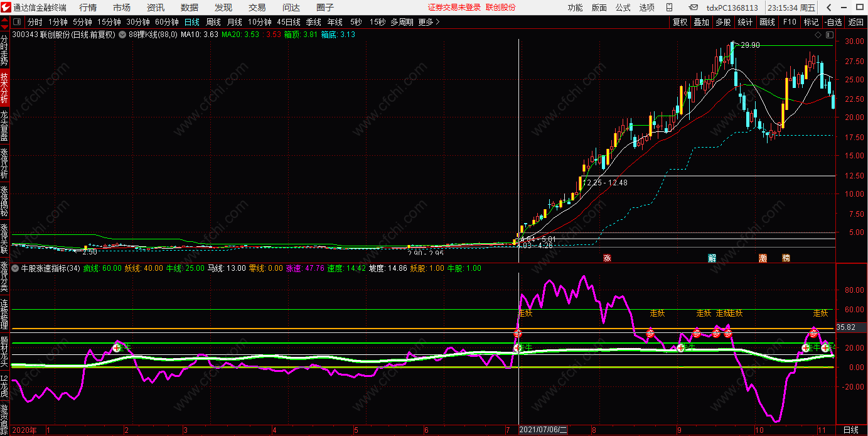The height and width of the screenshot is (436, 868).
Task: Switch to 5分钟 period
Action: pos(82,22)
